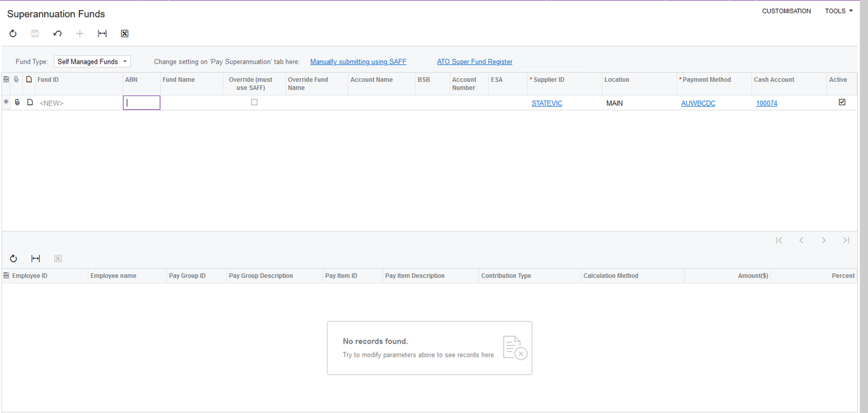Open the Tools dropdown menu
868x413 pixels.
[838, 11]
